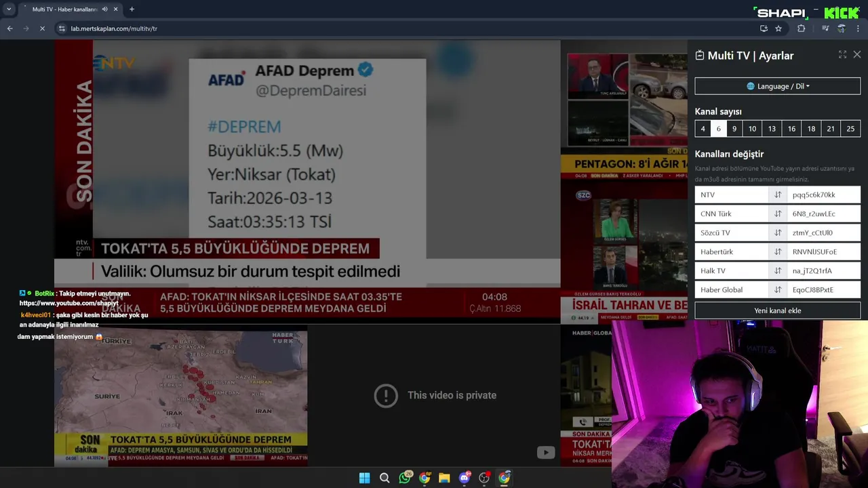Click the YouTube logo on the private video
This screenshot has width=868, height=488.
546,453
